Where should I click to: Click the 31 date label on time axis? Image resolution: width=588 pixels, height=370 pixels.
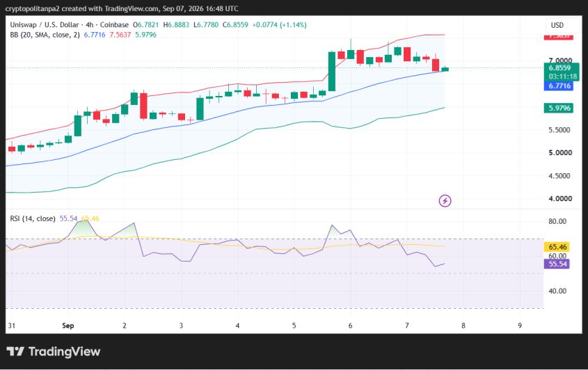point(12,325)
